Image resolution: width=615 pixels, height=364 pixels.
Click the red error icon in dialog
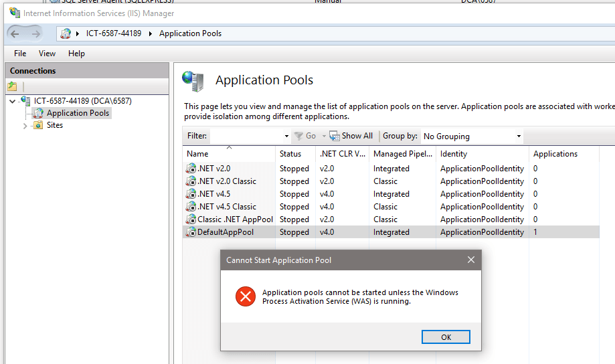tap(246, 296)
